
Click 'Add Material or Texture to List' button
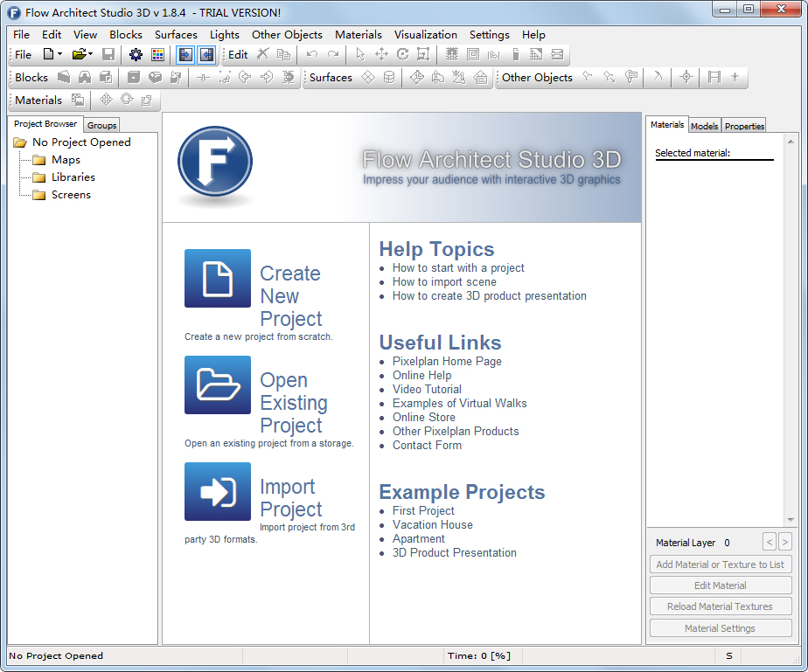(x=721, y=565)
